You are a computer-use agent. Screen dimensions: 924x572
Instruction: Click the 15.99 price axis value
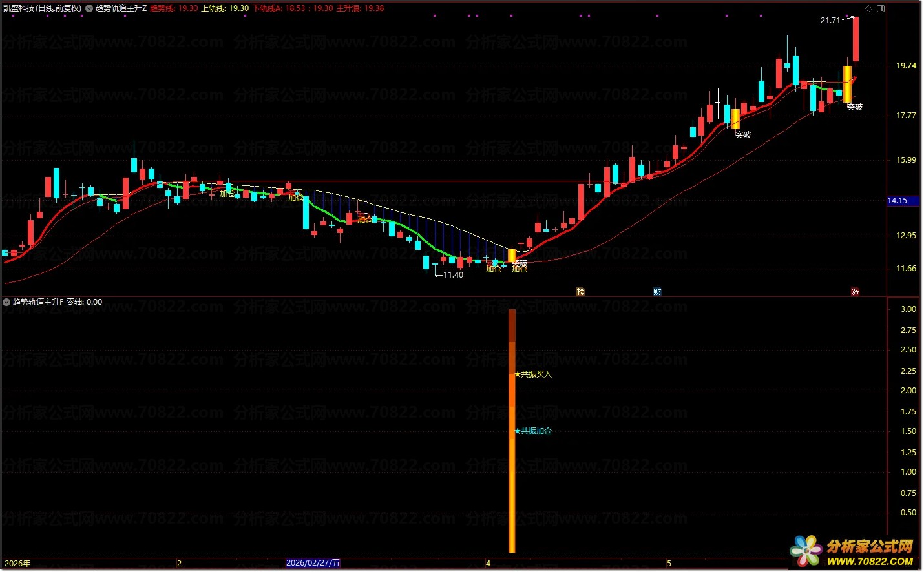[x=906, y=160]
